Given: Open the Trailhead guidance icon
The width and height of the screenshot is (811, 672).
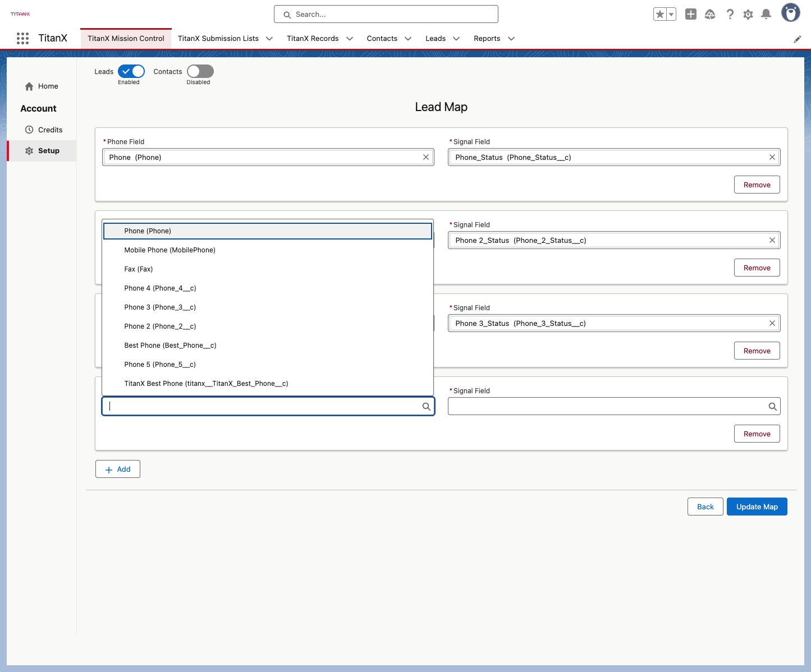Looking at the screenshot, I should (x=710, y=14).
